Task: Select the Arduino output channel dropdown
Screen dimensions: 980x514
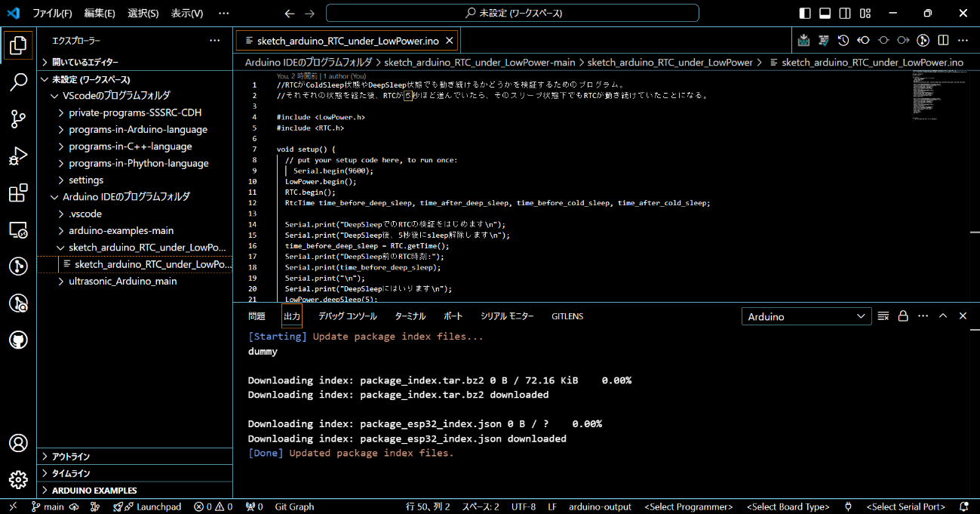Action: [806, 317]
